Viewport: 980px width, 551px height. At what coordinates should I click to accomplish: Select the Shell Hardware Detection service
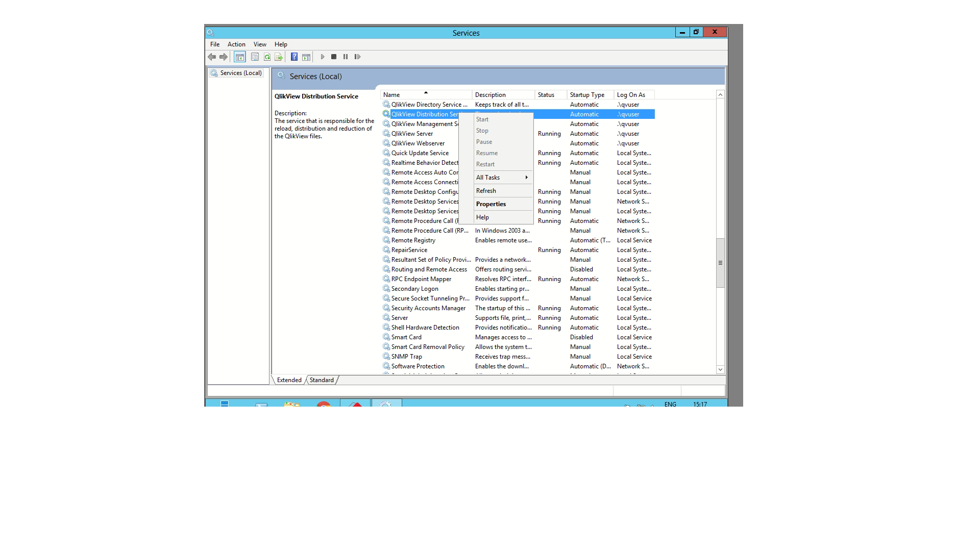(x=518, y=328)
